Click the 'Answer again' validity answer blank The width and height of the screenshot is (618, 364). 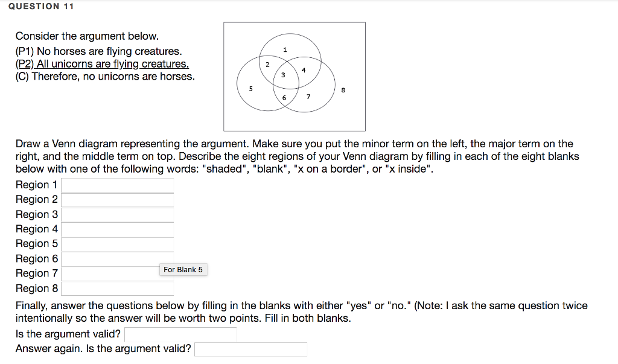point(252,349)
